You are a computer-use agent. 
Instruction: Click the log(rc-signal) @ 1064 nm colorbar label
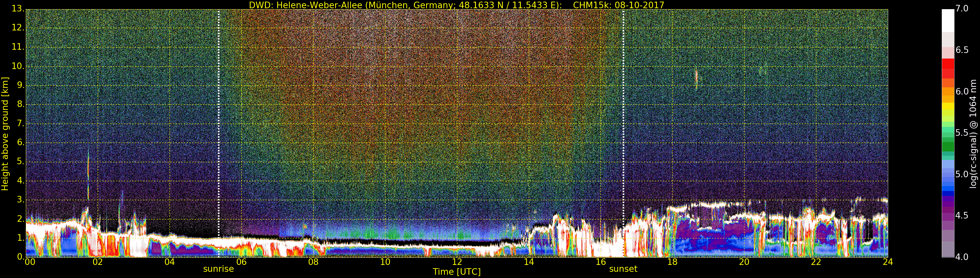(x=973, y=133)
